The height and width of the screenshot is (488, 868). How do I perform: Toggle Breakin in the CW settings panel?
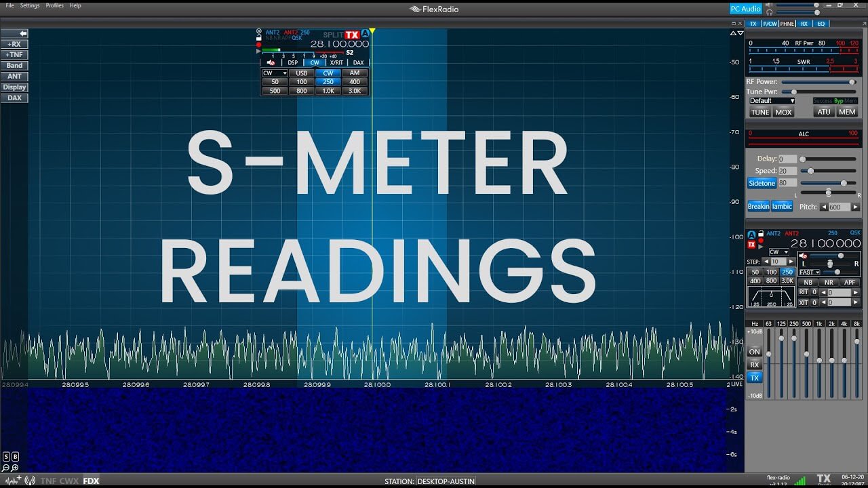point(759,205)
